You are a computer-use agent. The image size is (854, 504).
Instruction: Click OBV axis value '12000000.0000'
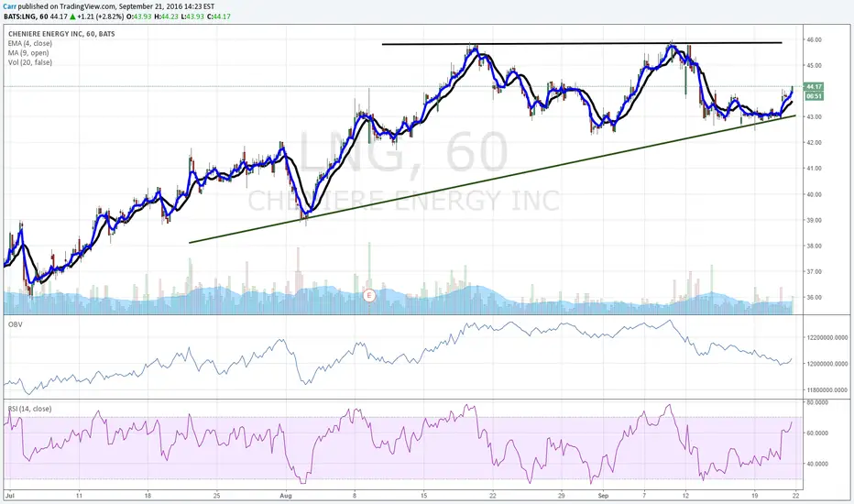click(x=828, y=364)
